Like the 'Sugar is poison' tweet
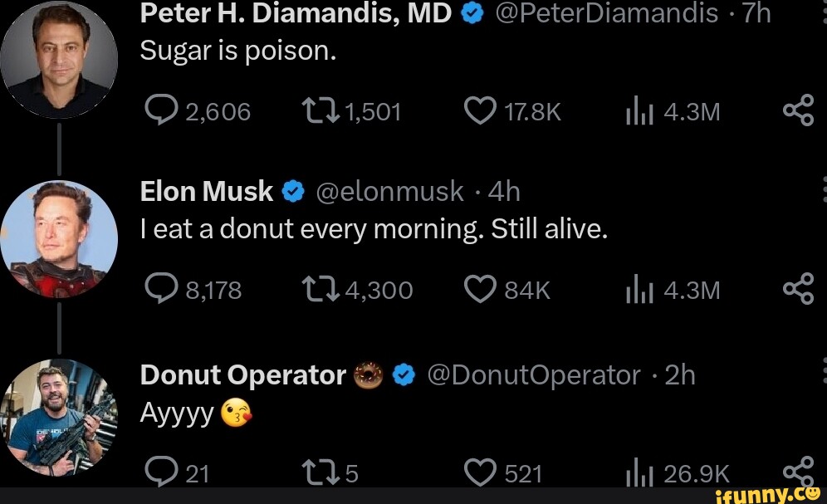827x504 pixels. [480, 109]
